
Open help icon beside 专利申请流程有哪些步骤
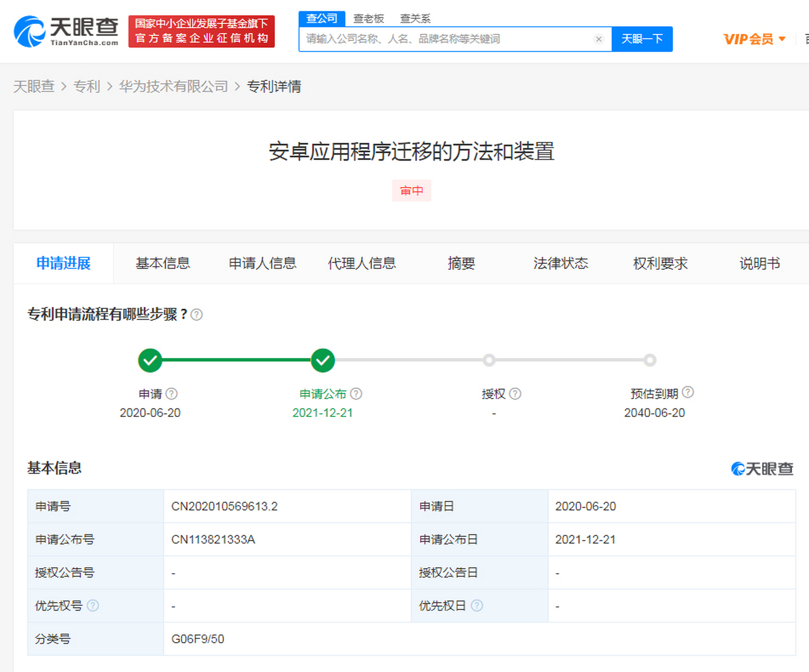coord(196,314)
